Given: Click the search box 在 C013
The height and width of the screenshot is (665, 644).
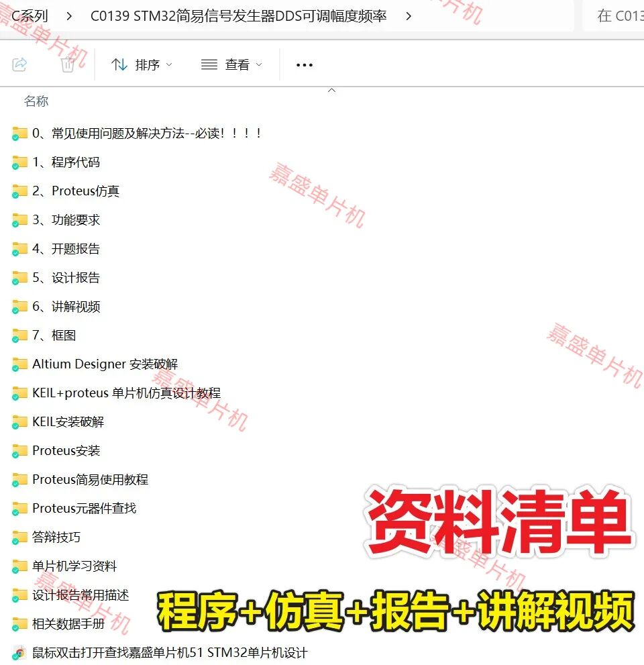Looking at the screenshot, I should pos(614,16).
